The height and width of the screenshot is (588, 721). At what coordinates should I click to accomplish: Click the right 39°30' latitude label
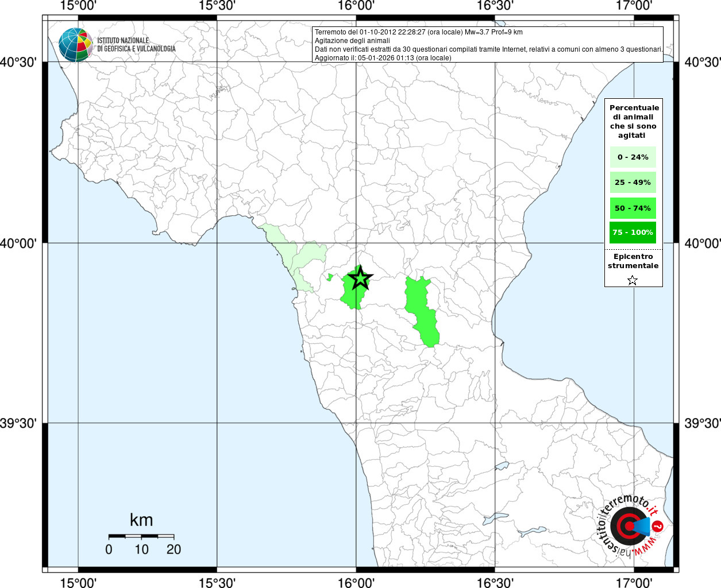[x=703, y=424]
